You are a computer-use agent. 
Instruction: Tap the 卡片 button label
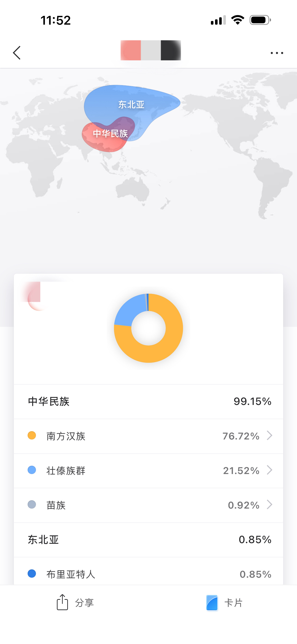[x=233, y=603]
